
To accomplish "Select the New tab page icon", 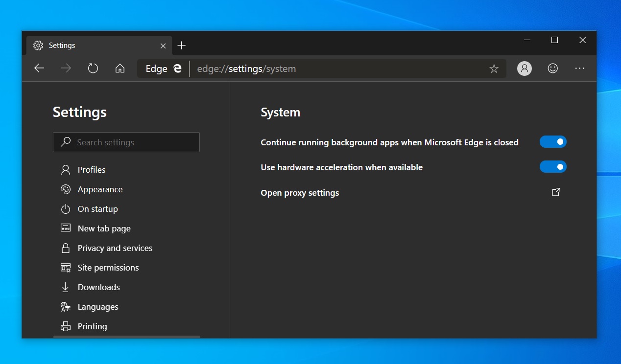I will point(65,228).
